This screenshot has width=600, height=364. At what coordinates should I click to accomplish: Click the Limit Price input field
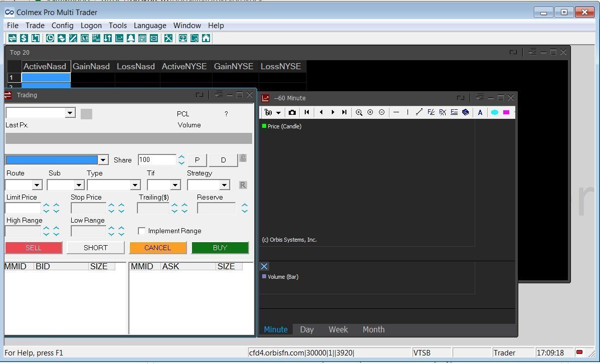[23, 208]
